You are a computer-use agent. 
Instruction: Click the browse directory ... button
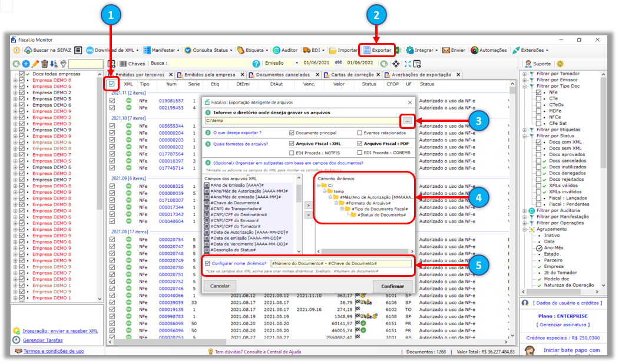[x=408, y=121]
